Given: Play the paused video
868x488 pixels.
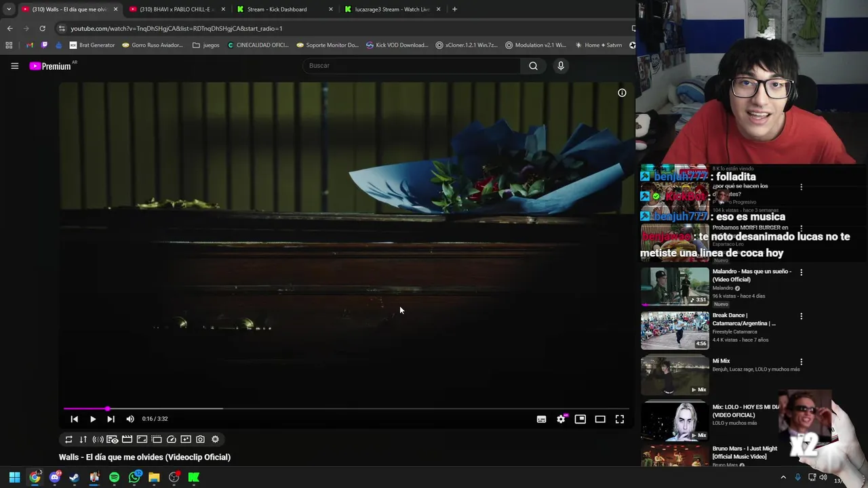Looking at the screenshot, I should (x=93, y=419).
